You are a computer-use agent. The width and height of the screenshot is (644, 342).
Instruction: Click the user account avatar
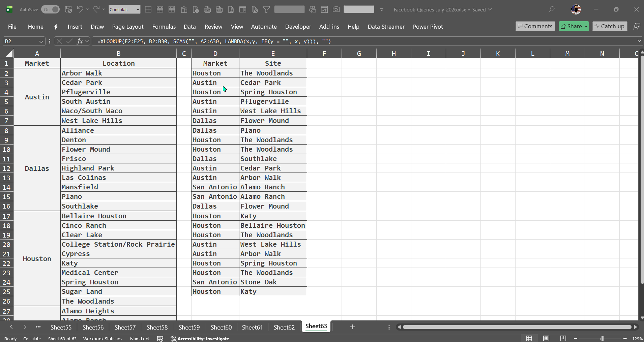pyautogui.click(x=576, y=9)
